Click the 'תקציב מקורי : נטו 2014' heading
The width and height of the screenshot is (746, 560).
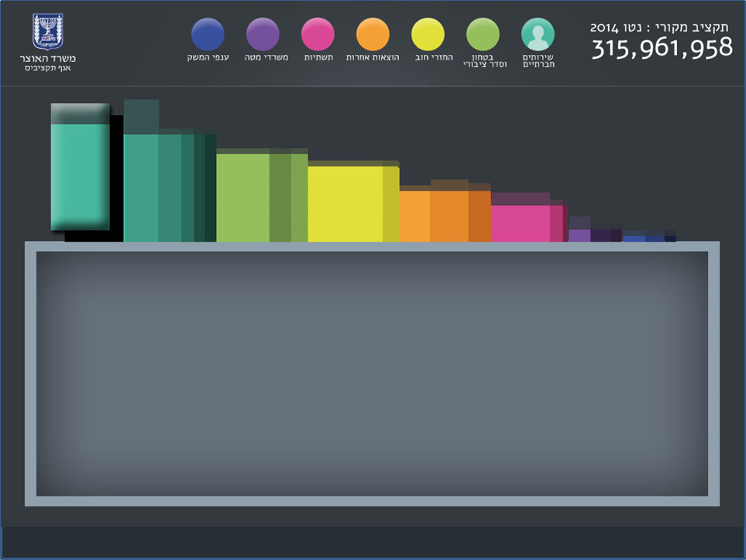click(659, 28)
